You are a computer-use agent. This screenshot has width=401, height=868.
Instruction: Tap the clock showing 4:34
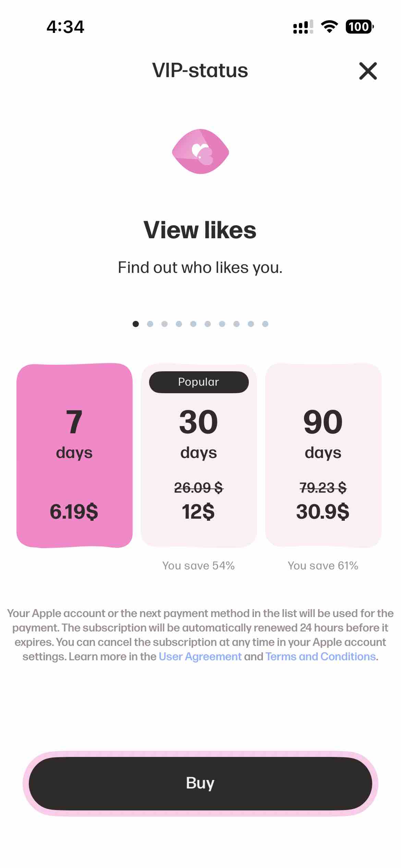point(65,27)
